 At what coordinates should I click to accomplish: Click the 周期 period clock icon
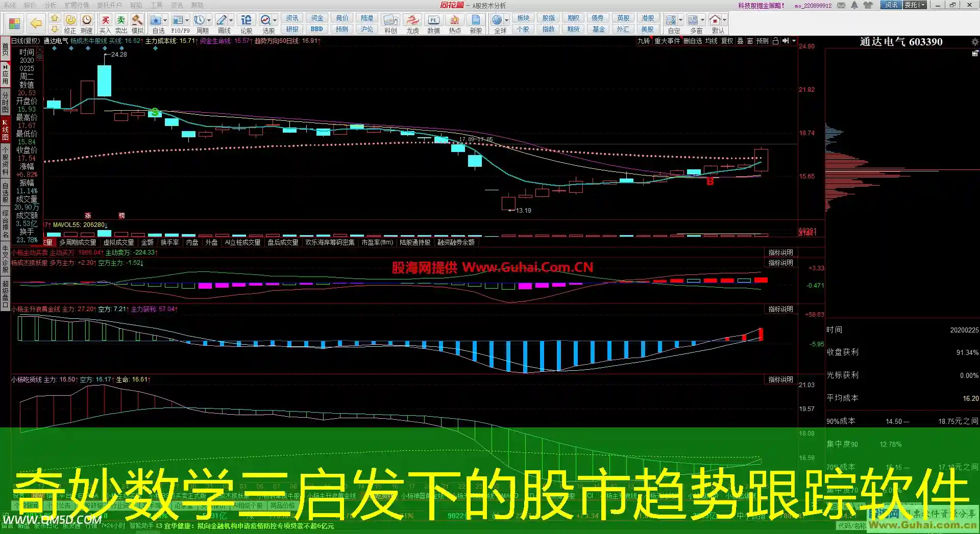199,20
